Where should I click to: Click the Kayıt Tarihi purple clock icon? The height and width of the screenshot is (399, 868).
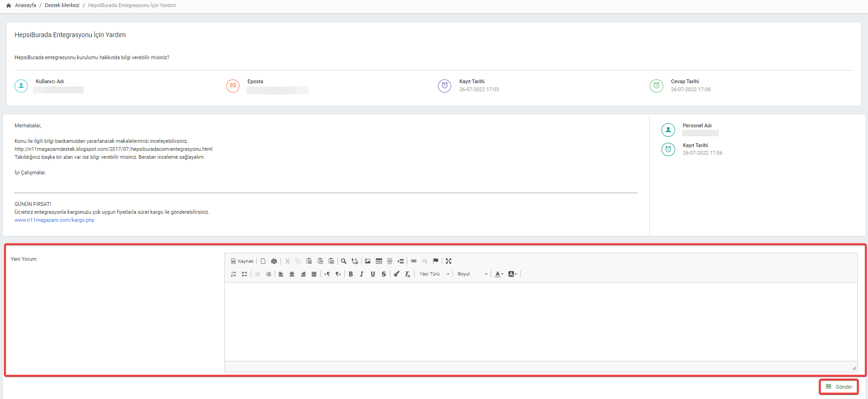click(445, 86)
